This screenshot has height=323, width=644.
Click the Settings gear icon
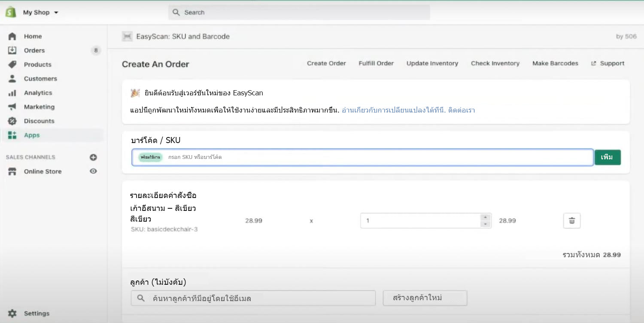tap(12, 314)
